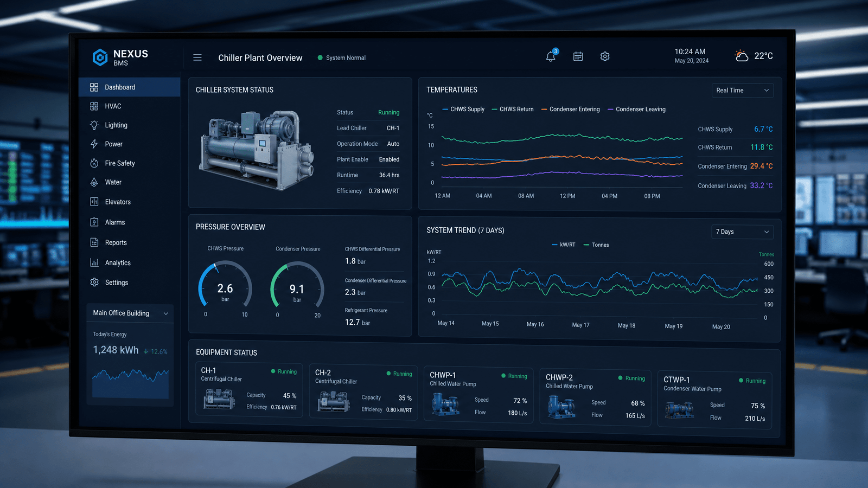Open the notifications bell icon
The image size is (868, 488).
coord(551,56)
